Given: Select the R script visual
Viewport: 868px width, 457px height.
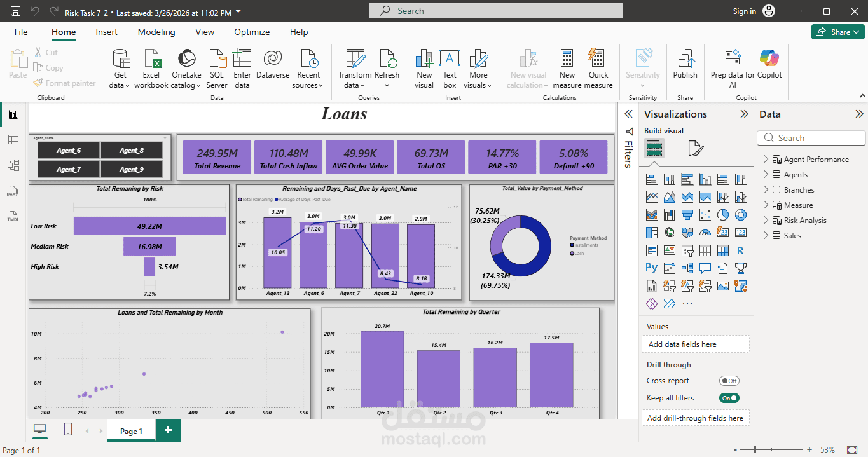Looking at the screenshot, I should [740, 250].
